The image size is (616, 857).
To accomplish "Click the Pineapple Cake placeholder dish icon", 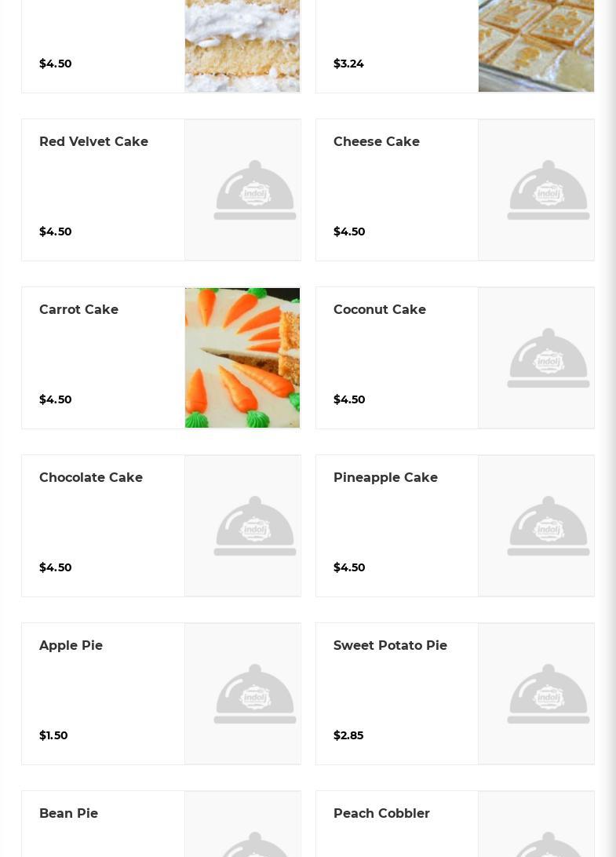I will point(548,526).
